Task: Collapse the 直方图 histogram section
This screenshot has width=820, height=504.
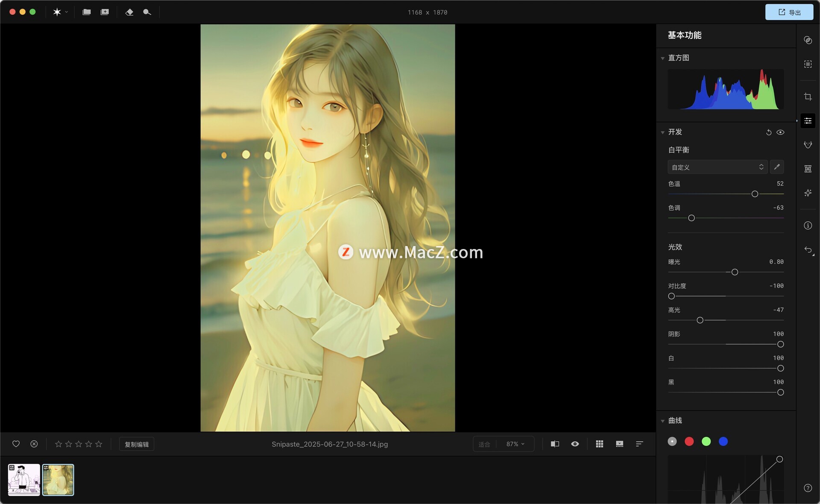Action: (662, 58)
